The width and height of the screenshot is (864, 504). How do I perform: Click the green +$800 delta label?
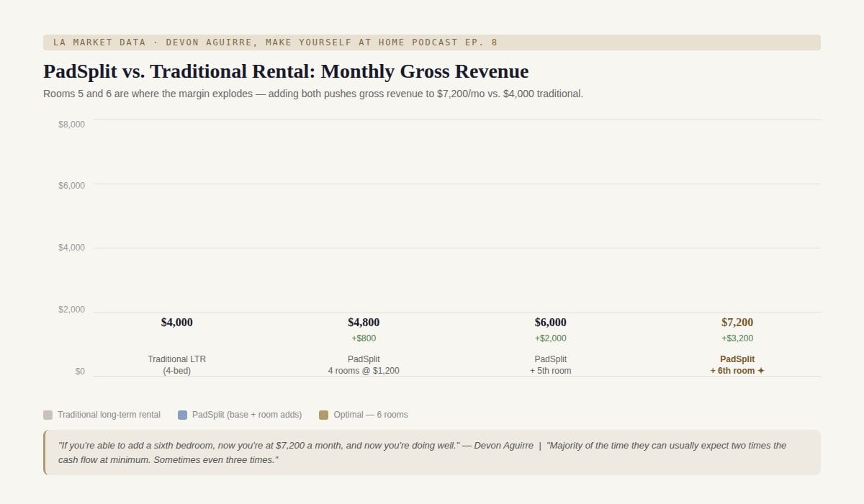[364, 338]
